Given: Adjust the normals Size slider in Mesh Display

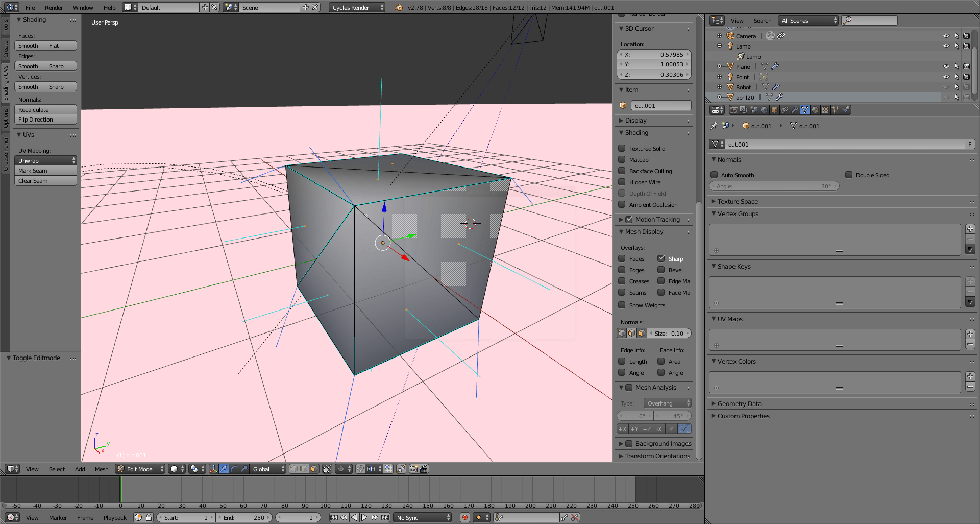Looking at the screenshot, I should click(669, 332).
